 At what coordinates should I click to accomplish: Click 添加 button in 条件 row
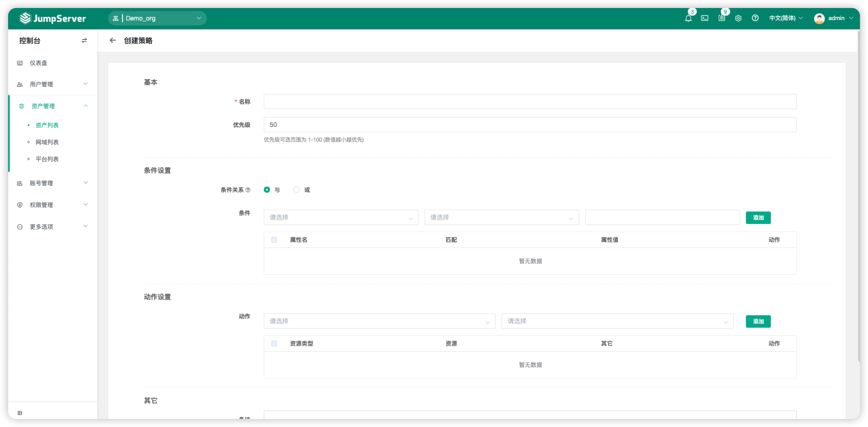tap(758, 218)
